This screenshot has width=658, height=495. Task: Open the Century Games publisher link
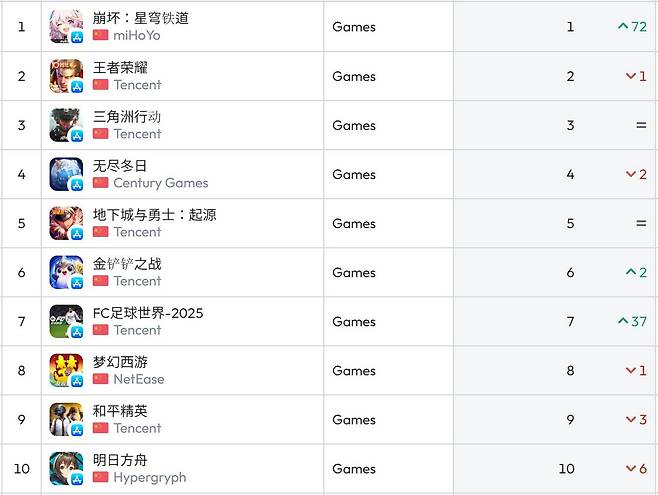pyautogui.click(x=160, y=183)
